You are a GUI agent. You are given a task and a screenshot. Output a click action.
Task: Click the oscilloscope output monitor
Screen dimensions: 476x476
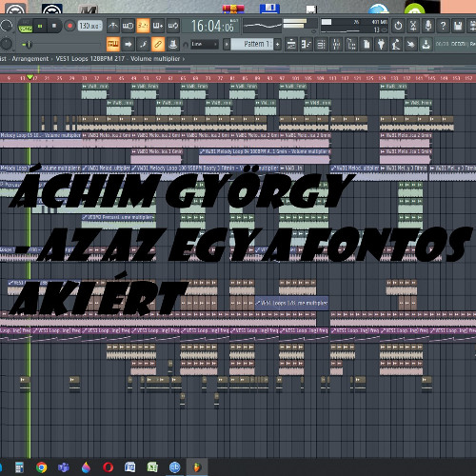[x=262, y=26]
